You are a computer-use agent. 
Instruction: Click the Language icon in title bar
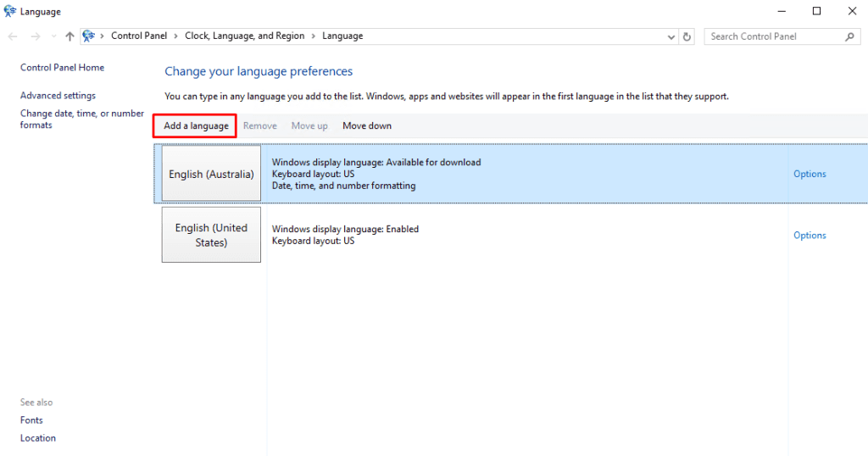point(10,11)
